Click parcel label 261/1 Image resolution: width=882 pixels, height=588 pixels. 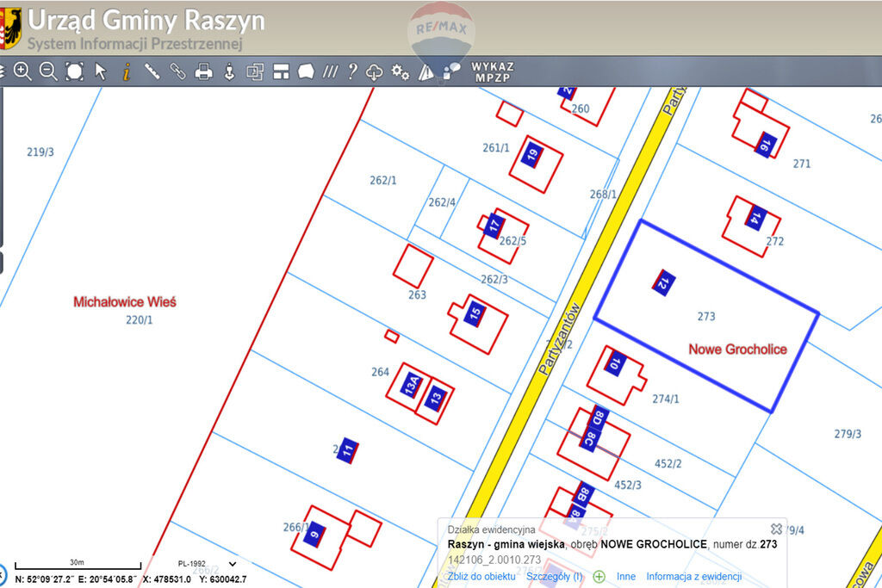pos(496,148)
